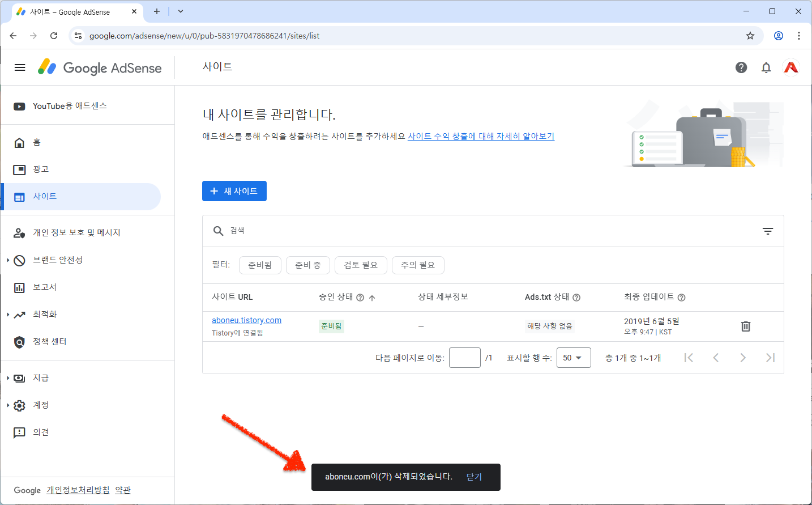Expand the 지급 menu arrow
This screenshot has height=505, width=812.
8,378
